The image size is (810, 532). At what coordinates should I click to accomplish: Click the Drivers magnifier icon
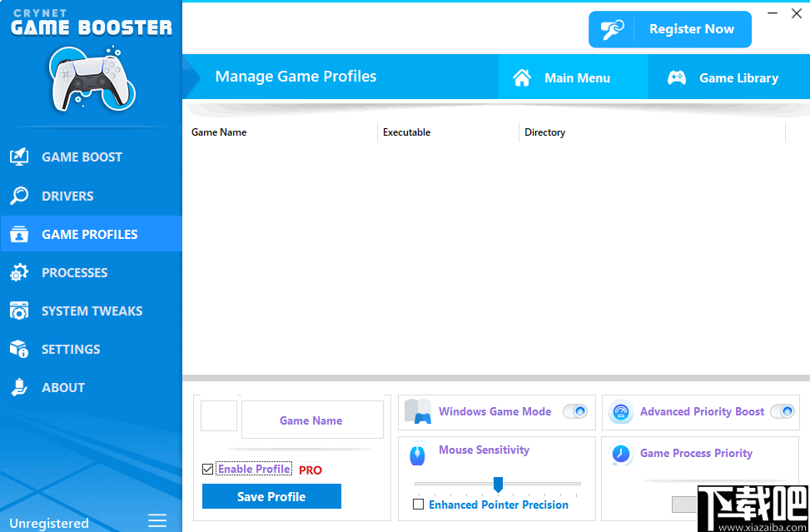[19, 196]
